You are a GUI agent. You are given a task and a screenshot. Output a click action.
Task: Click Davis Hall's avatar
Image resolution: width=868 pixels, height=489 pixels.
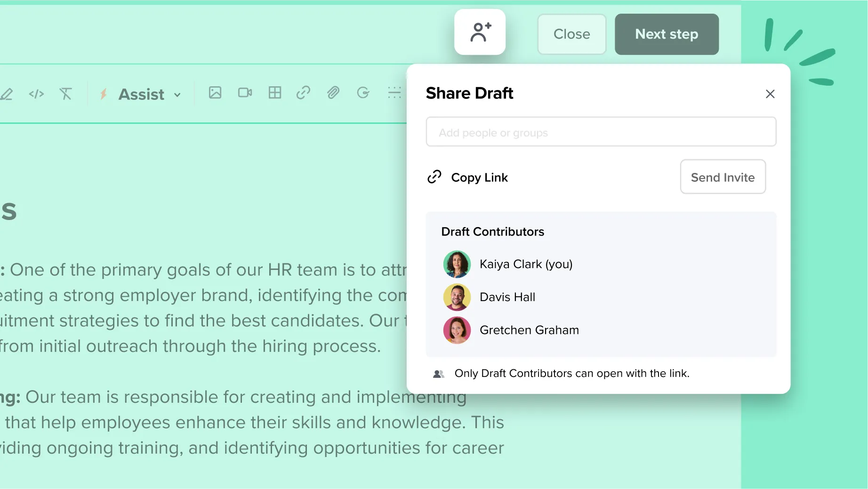457,297
